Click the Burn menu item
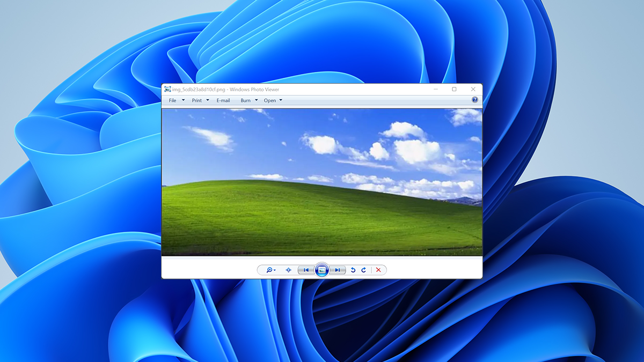The width and height of the screenshot is (644, 362). 245,100
